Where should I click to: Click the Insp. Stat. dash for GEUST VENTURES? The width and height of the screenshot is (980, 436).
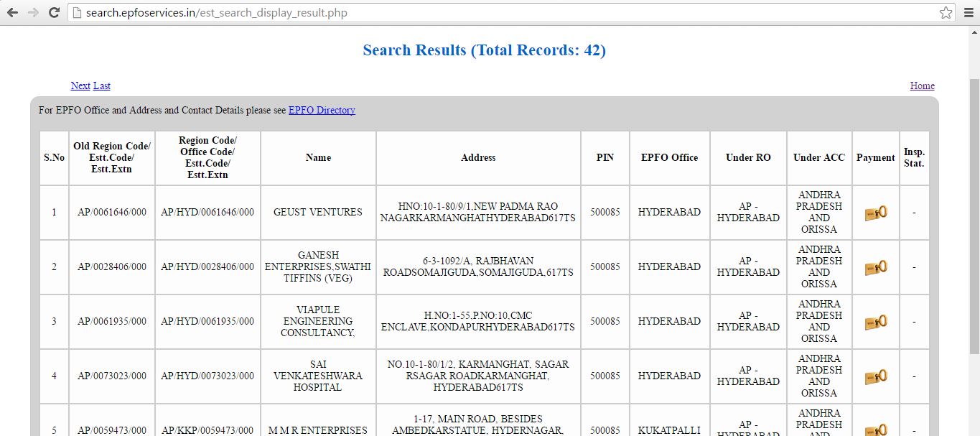(x=914, y=212)
